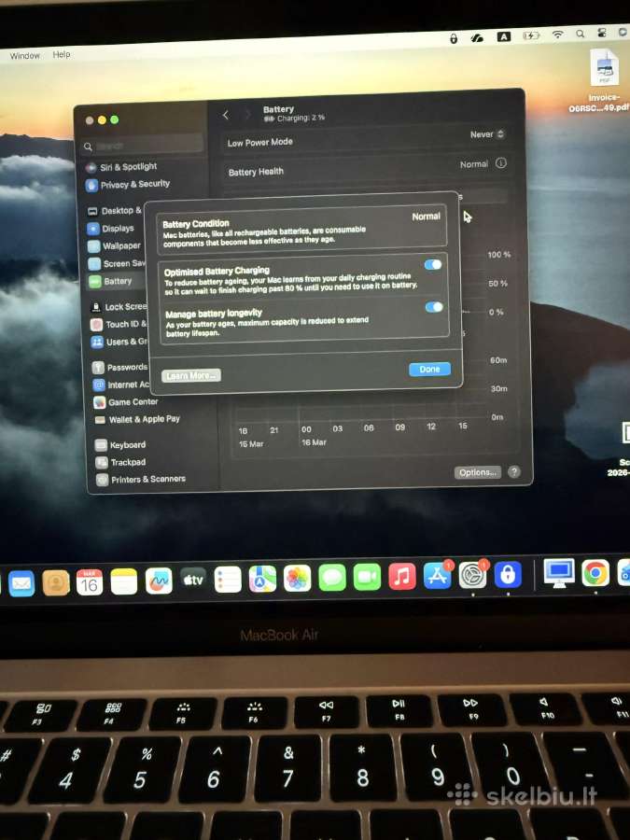Screen dimensions: 630x840
Task: Open Wallet & Apple Pay settings
Action: [x=137, y=419]
